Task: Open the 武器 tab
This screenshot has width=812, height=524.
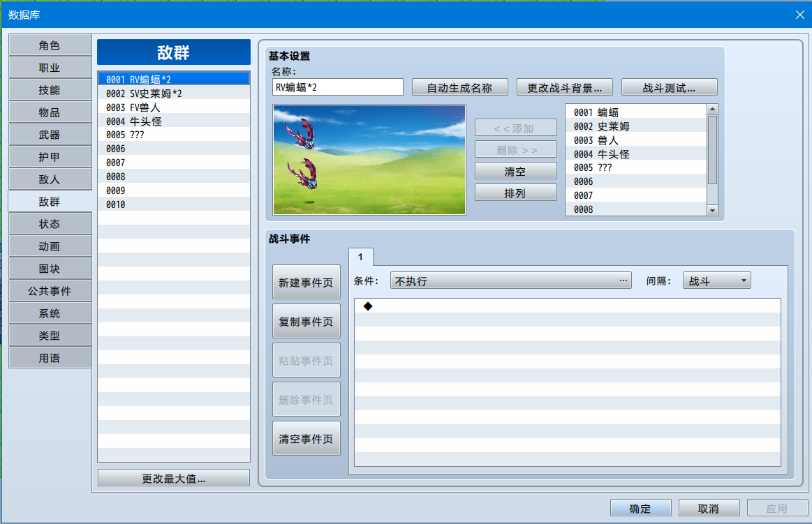Action: (50, 135)
